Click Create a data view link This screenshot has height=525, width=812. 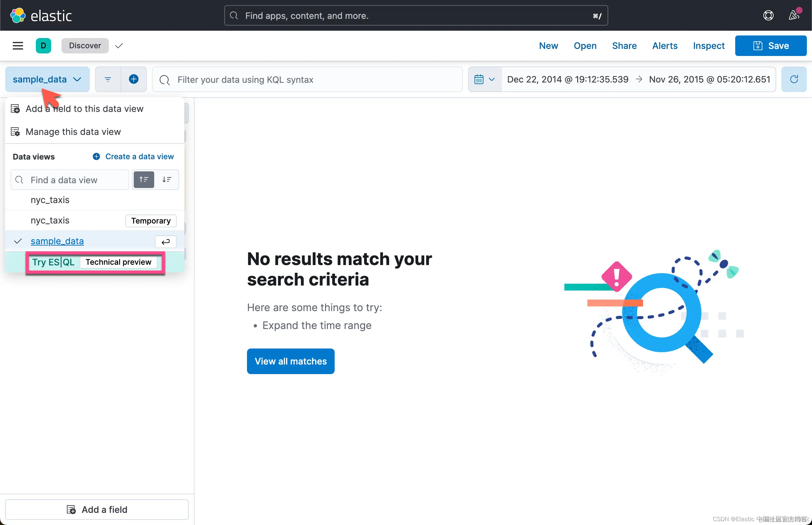pyautogui.click(x=139, y=156)
